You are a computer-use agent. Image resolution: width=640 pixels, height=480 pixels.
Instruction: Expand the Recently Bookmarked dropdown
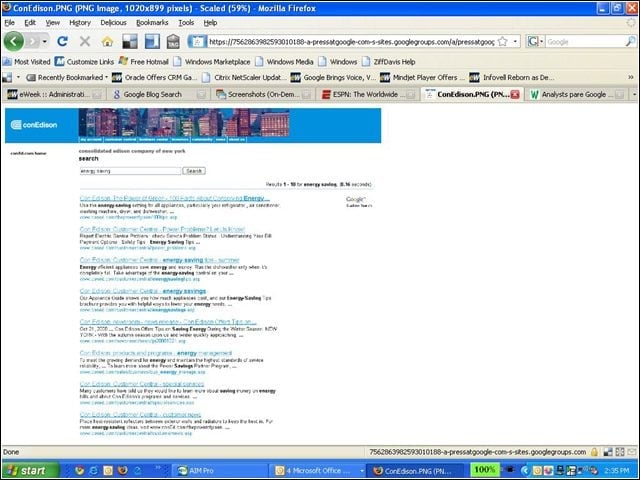[67, 78]
